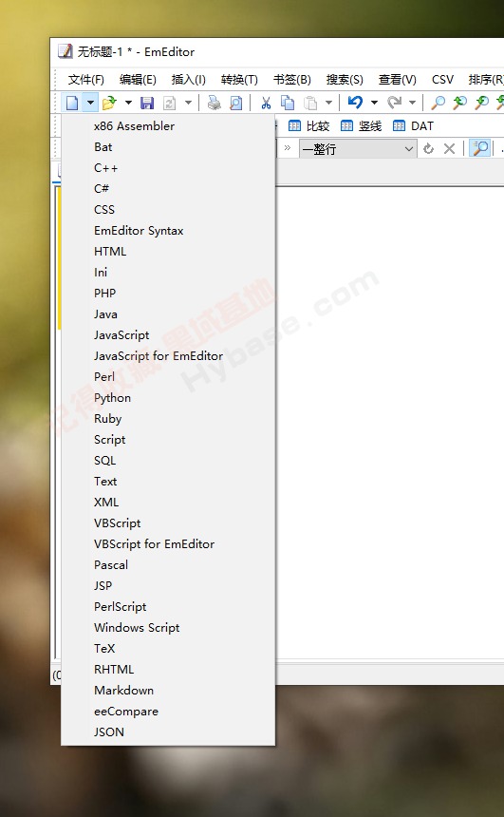504x817 pixels.
Task: Select SQL configuration
Action: [x=168, y=460]
